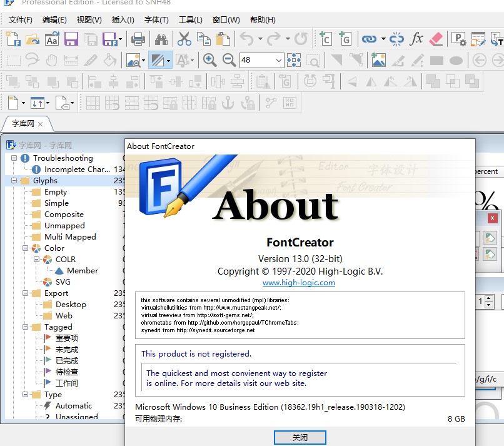Open the 窗口(W) menu
The height and width of the screenshot is (446, 504).
[x=226, y=20]
